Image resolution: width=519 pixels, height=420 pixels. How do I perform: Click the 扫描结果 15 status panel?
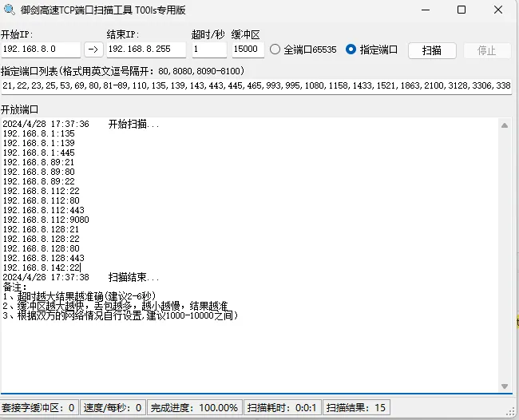tap(357, 408)
